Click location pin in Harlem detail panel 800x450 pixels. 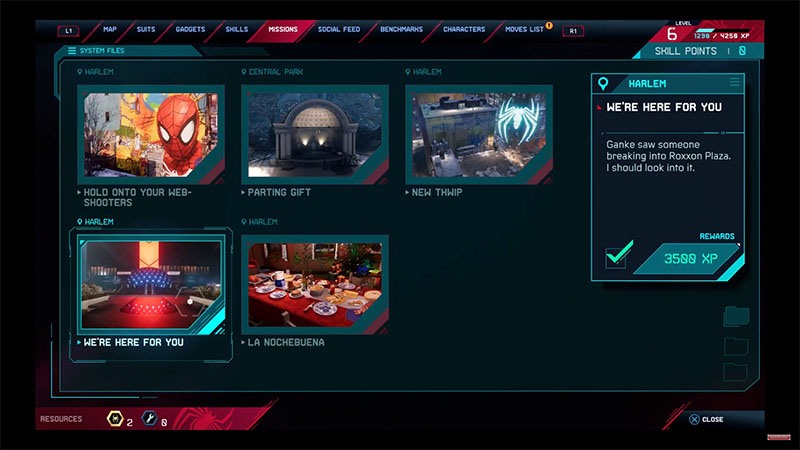[x=603, y=84]
